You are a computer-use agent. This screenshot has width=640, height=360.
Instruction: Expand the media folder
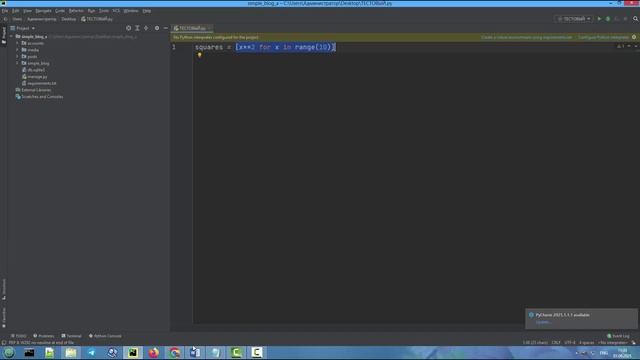18,50
